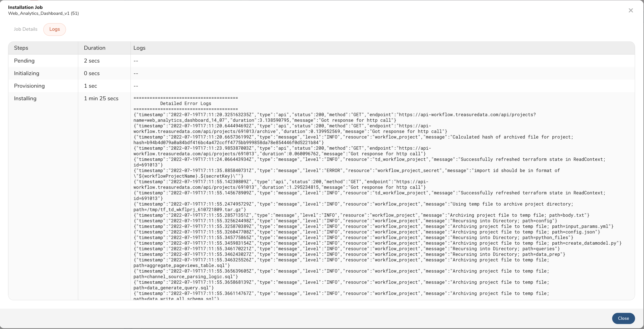Close the dialog with the X icon

pos(631,10)
